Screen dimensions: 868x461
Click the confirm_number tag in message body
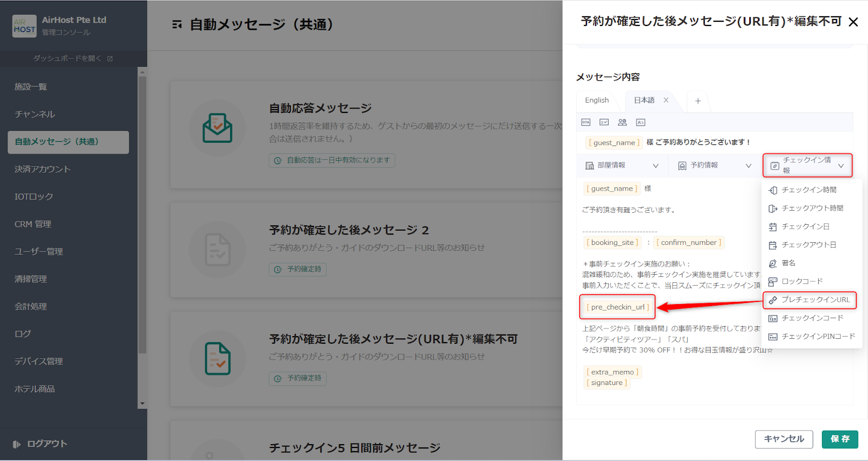click(x=689, y=243)
